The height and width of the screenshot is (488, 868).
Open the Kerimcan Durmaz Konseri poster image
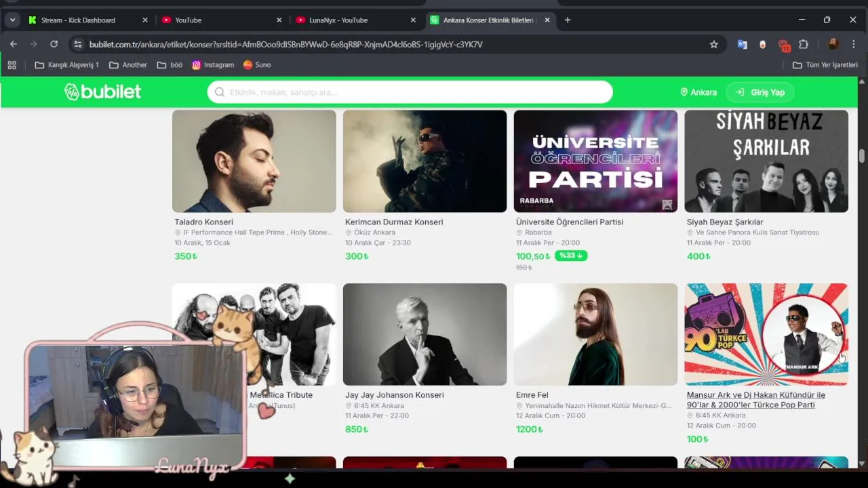425,161
